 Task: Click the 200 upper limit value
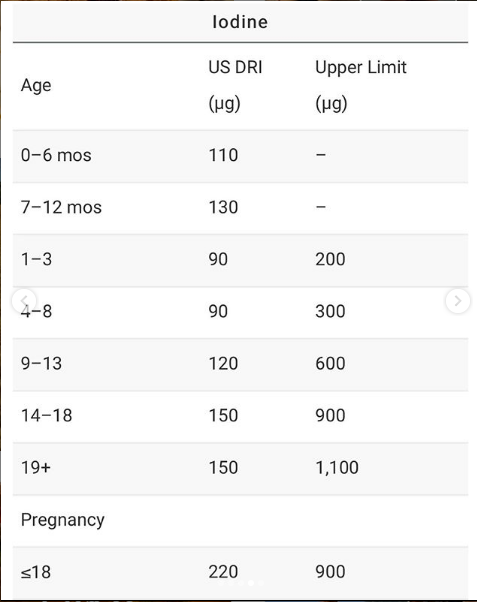point(330,260)
